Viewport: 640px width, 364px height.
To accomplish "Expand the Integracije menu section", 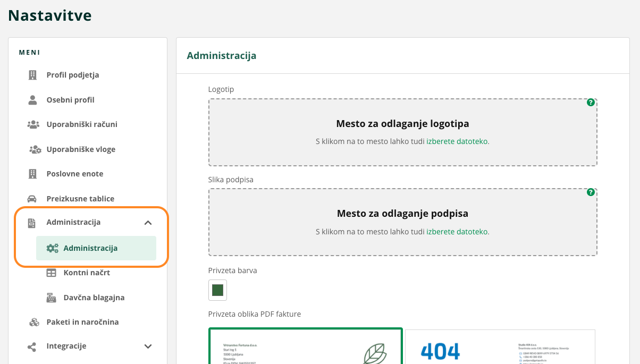I will [x=148, y=346].
